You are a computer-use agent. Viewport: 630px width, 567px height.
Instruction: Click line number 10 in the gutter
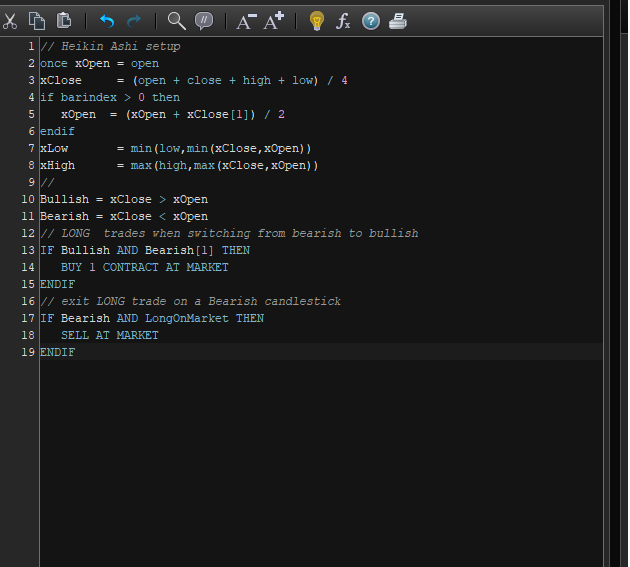coord(29,199)
